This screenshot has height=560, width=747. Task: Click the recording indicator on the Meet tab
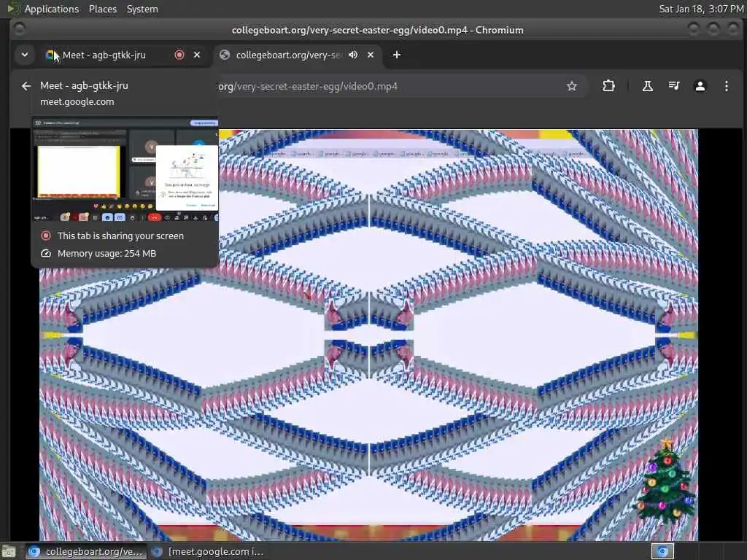[179, 55]
